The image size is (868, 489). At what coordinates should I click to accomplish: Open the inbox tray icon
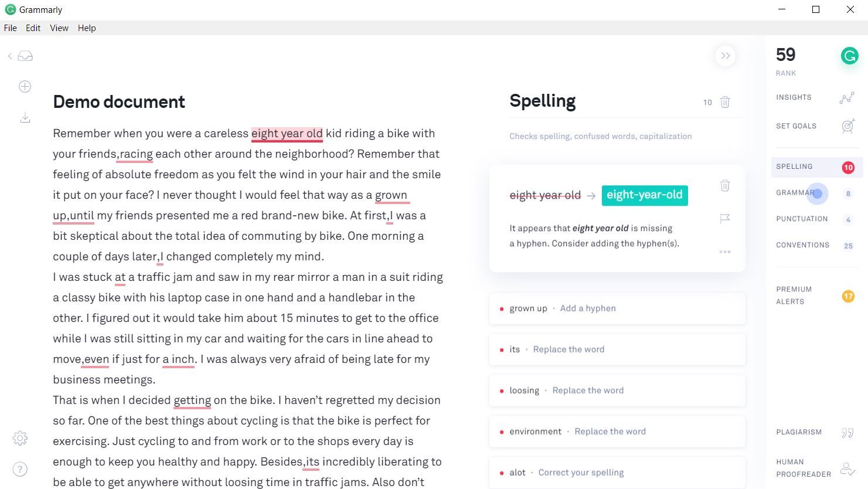[x=25, y=56]
